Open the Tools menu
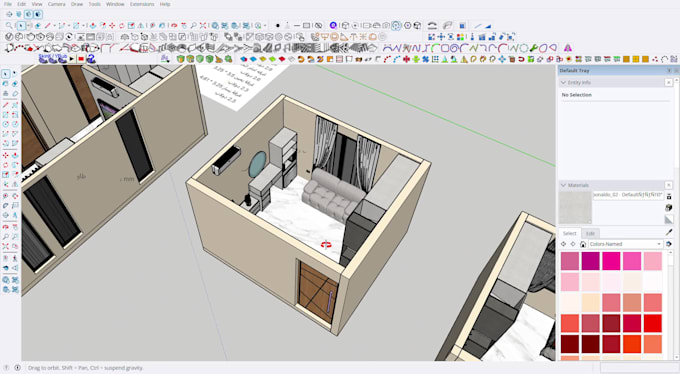 [95, 4]
